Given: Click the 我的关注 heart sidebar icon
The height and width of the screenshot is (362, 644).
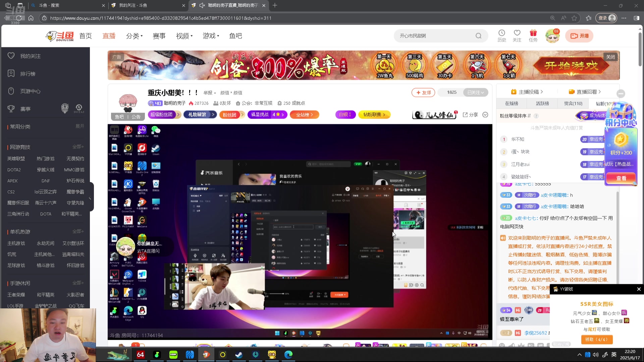Looking at the screenshot, I should [11, 56].
